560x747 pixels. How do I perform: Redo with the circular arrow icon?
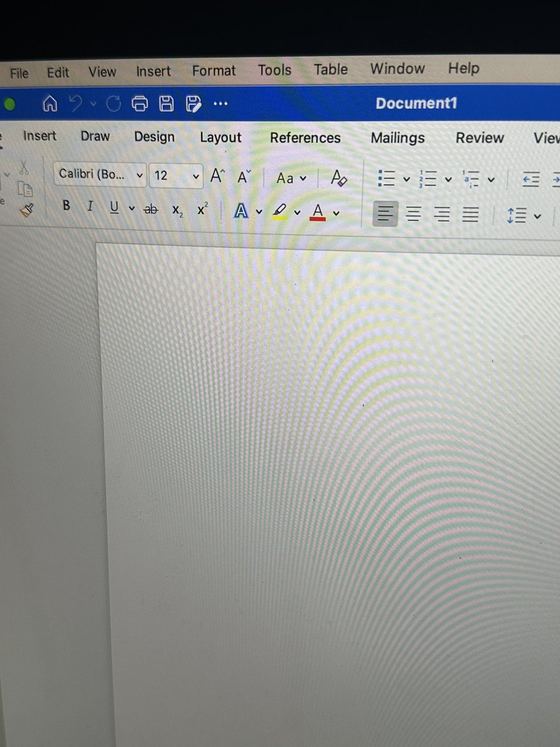[113, 104]
